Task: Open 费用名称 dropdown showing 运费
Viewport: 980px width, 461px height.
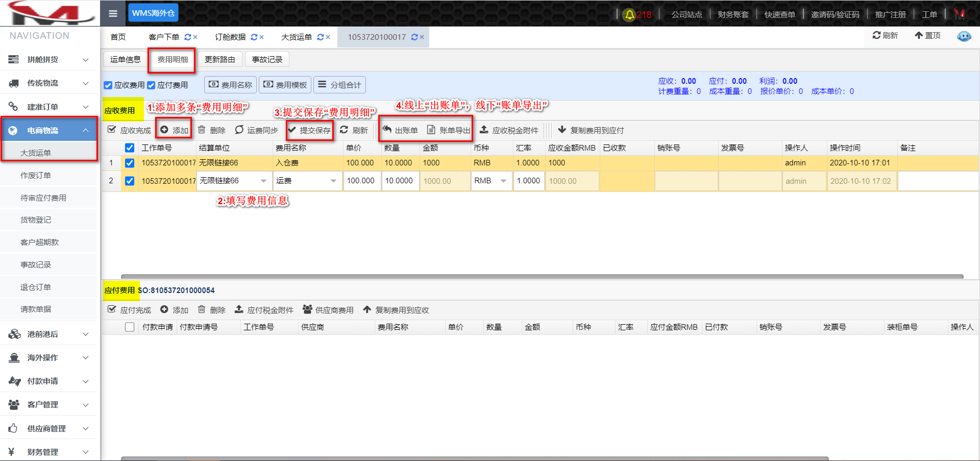Action: (333, 181)
